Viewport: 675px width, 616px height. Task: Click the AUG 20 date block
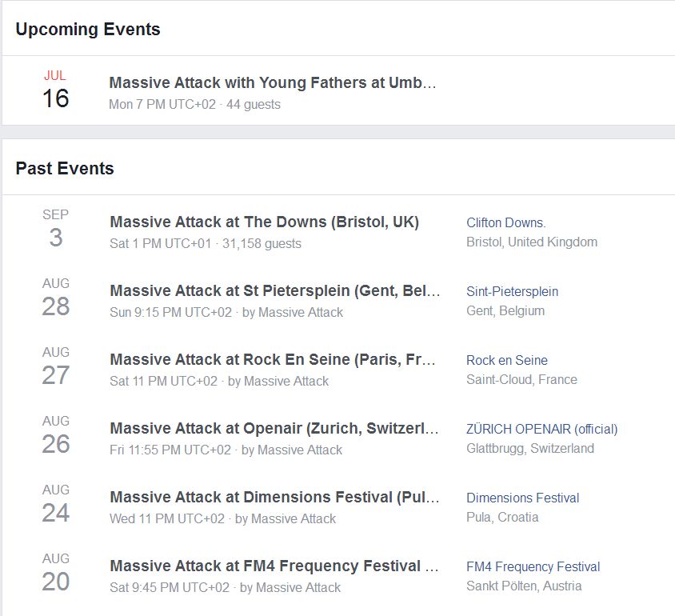55,573
